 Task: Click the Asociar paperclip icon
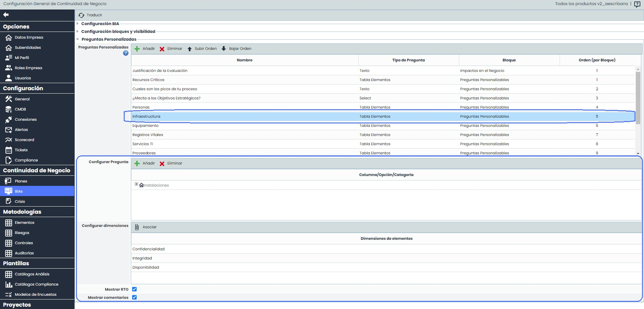click(137, 227)
